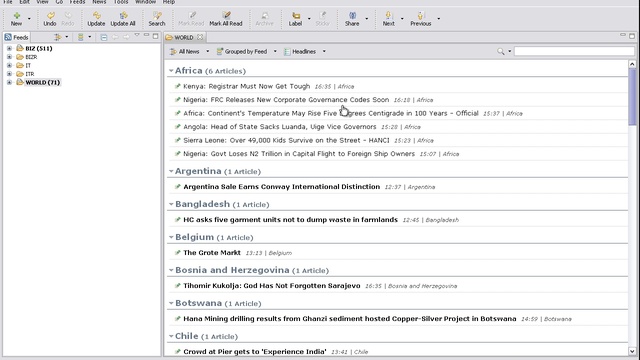The image size is (640, 360).
Task: Open Kenya: Registrar Must Now Get Tough headline
Action: pyautogui.click(x=247, y=86)
